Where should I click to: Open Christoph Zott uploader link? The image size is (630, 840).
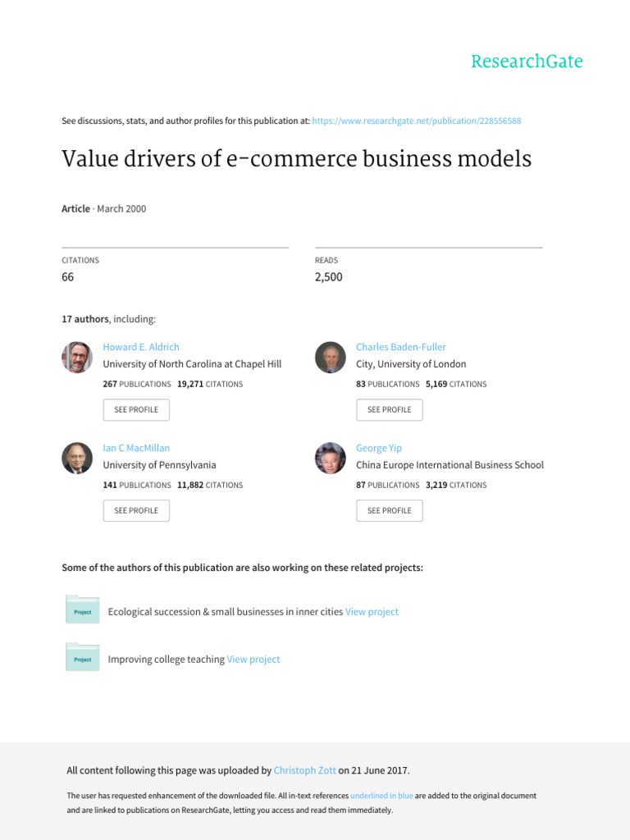click(305, 771)
